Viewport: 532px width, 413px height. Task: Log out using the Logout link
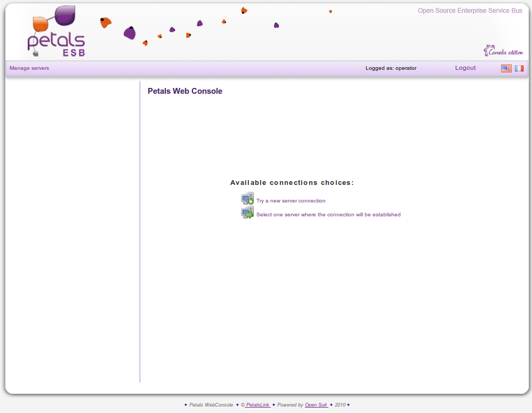(465, 68)
